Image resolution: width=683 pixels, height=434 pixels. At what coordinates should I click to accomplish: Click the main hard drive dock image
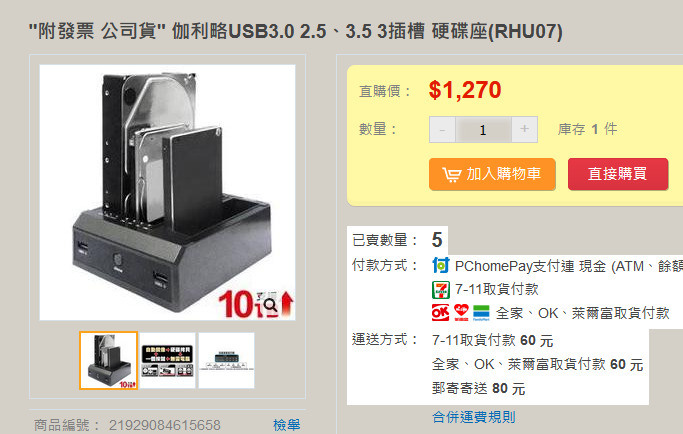pyautogui.click(x=167, y=193)
